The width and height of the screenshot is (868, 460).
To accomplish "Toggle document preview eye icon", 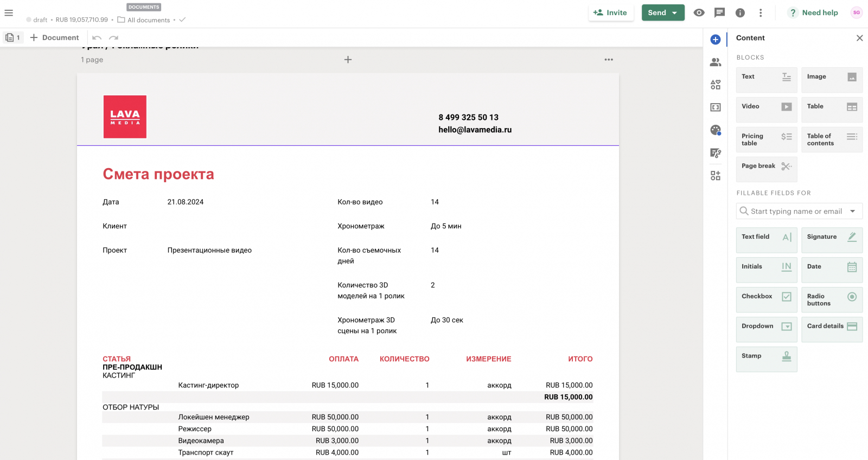I will click(699, 12).
